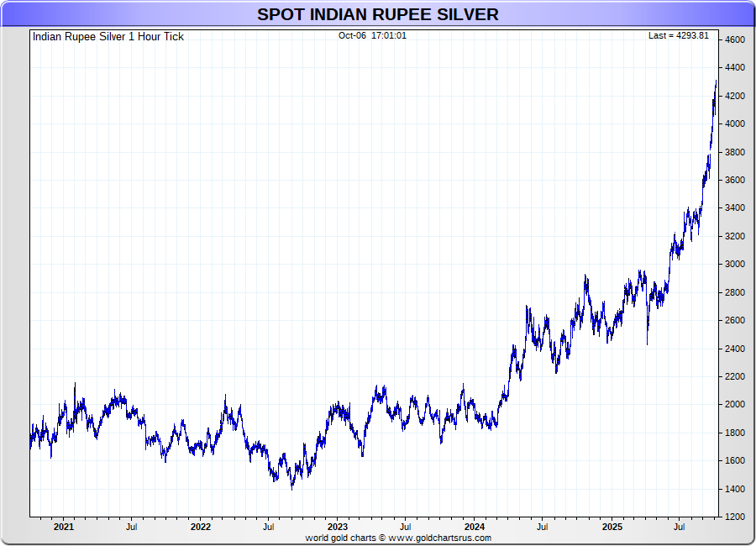
Task: Click the 2200 price axis label
Action: click(735, 376)
